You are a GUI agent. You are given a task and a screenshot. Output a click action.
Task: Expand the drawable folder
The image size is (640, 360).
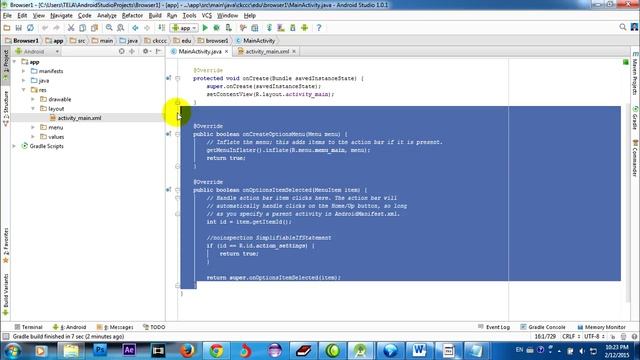click(33, 99)
